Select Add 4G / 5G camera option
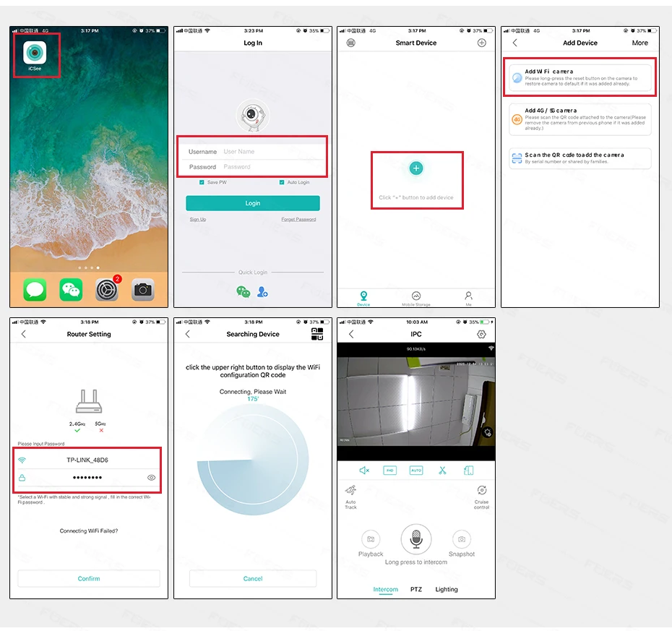Screen dimensions: 672x631 (580, 119)
